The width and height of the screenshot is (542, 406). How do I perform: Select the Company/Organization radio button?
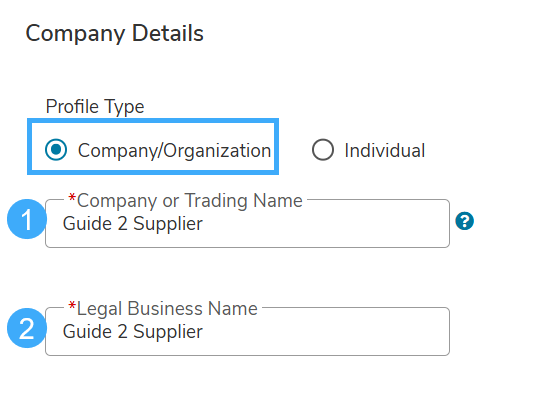pyautogui.click(x=56, y=150)
